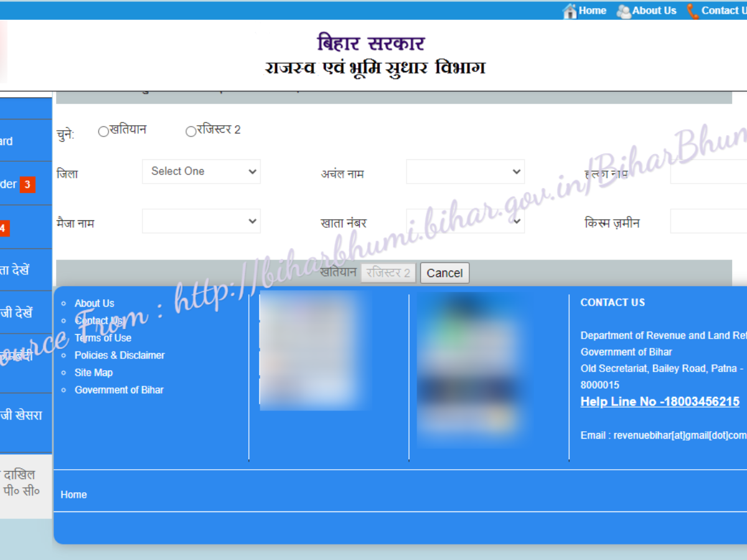
Task: Open the अचंल नाम dropdown
Action: [465, 172]
